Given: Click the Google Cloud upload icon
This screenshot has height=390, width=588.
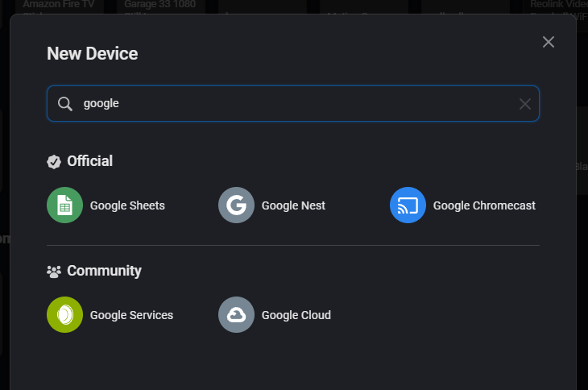Looking at the screenshot, I should (236, 315).
